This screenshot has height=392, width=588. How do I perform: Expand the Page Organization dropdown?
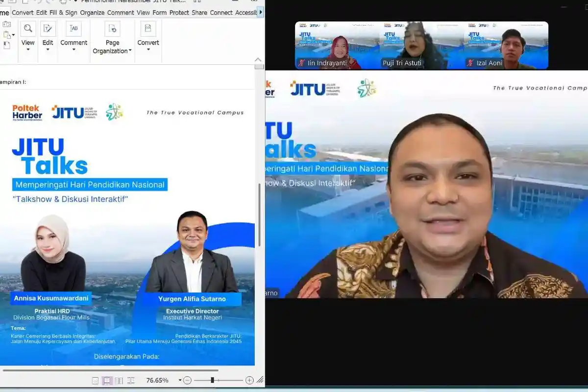tap(130, 51)
